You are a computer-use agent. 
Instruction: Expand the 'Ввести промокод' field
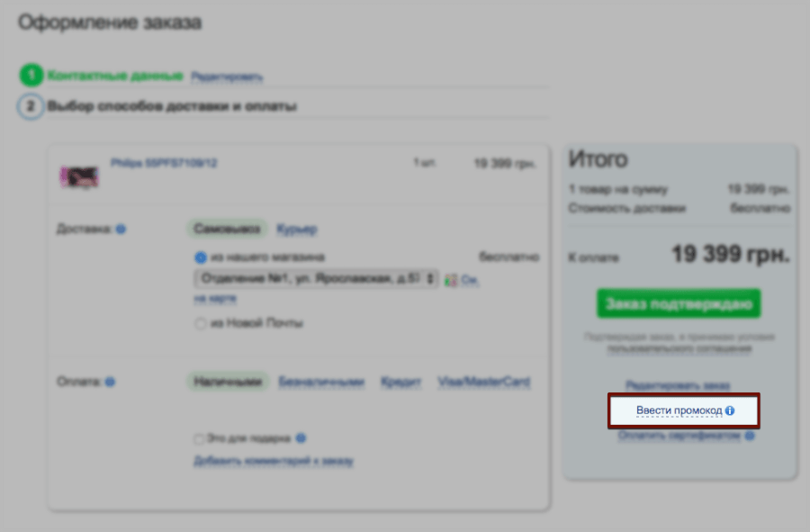679,411
